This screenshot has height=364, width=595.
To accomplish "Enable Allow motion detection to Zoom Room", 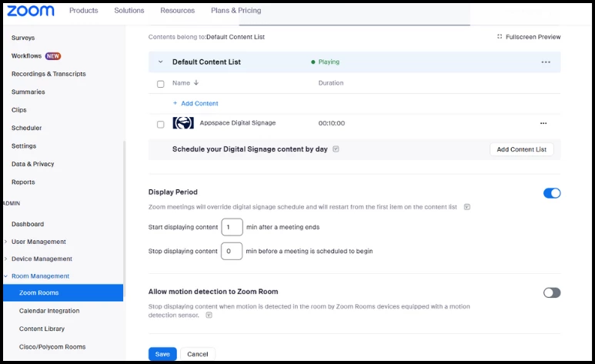I will [552, 292].
